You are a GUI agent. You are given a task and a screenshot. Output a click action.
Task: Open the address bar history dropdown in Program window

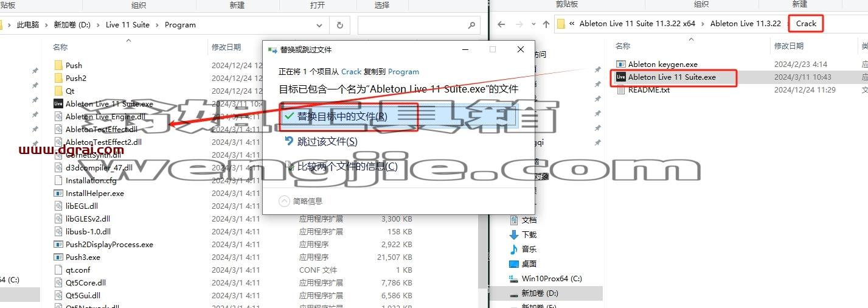320,25
